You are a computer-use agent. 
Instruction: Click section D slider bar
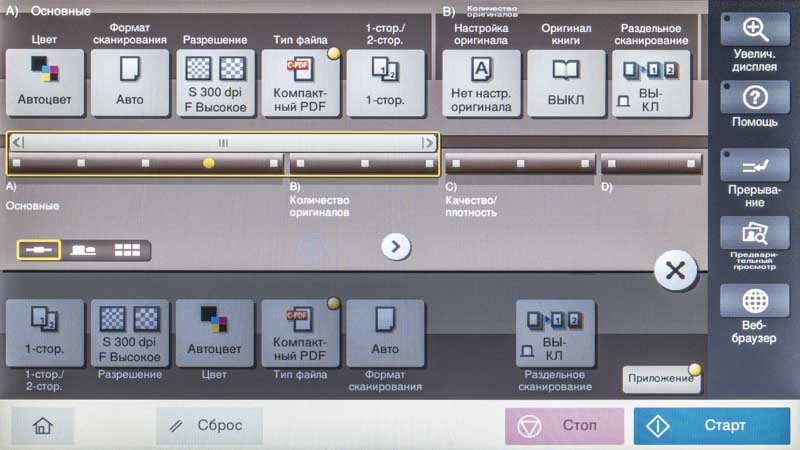tap(651, 164)
